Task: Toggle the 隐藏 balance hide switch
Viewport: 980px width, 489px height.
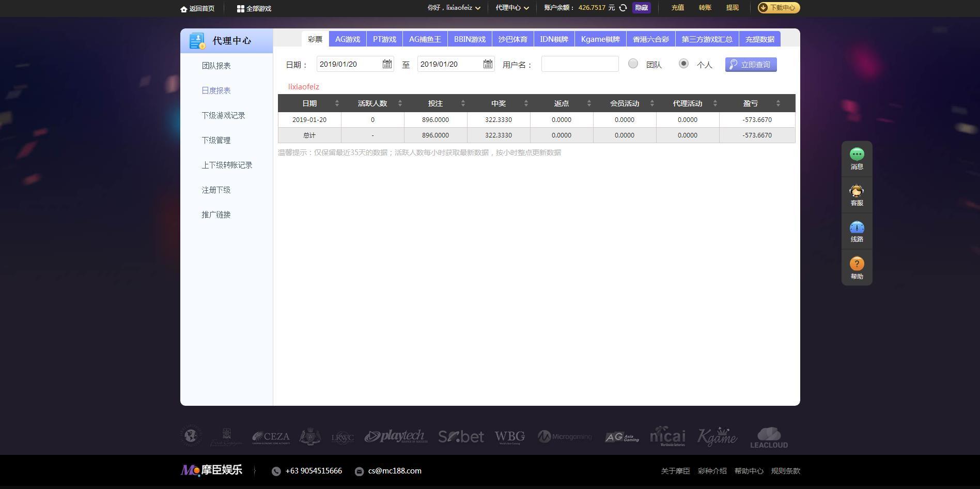Action: point(642,8)
